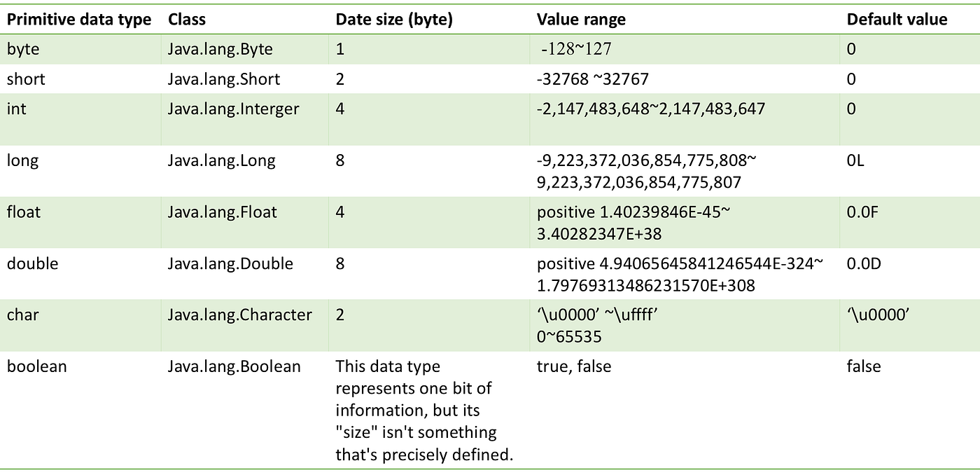
Task: Click the 'Default value' column header
Action: point(897,20)
